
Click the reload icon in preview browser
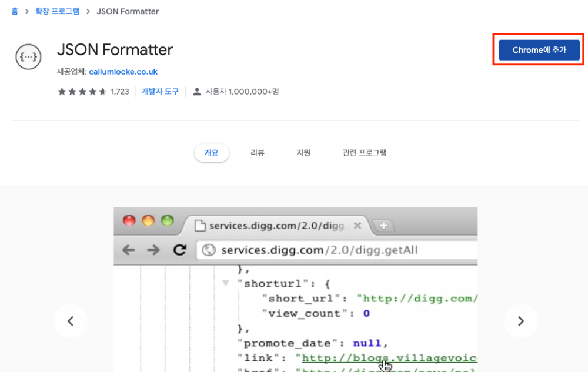point(180,250)
